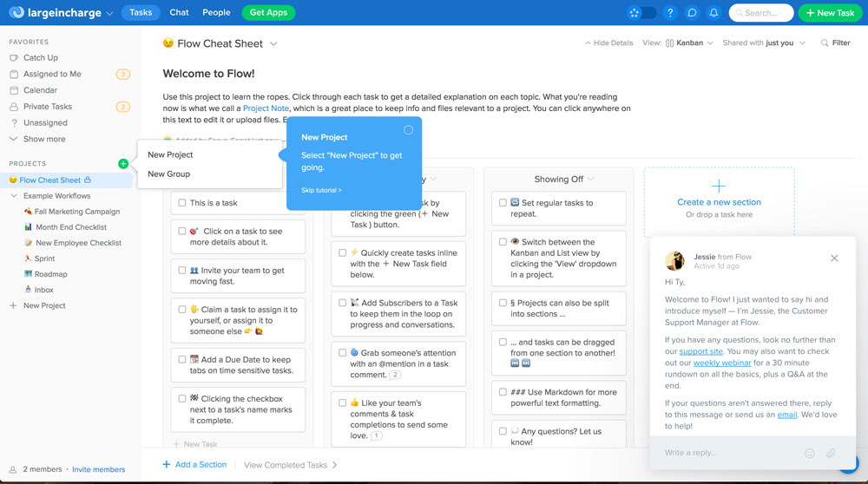Click the Assigned to Me icon
Viewport: 868px width, 484px height.
(x=14, y=74)
